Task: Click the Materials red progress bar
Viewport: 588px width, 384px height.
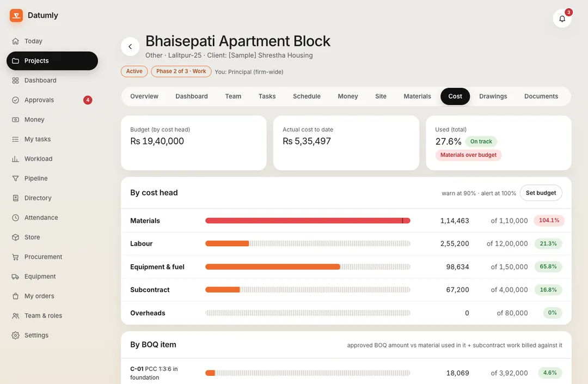Action: click(x=308, y=221)
